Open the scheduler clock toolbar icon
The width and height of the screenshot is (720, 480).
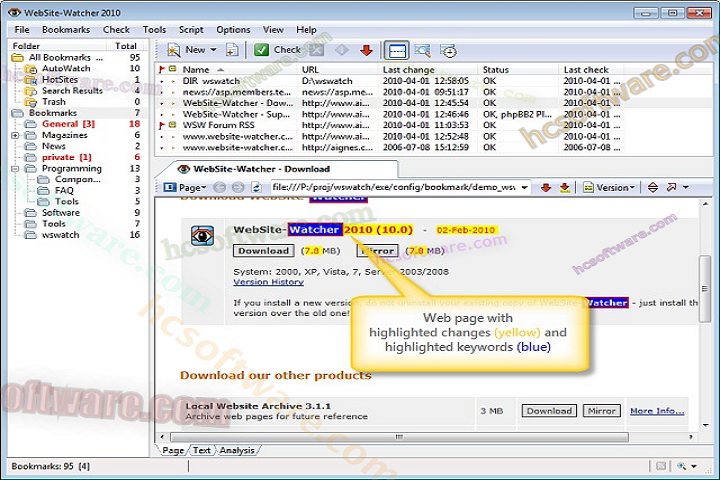(x=448, y=51)
